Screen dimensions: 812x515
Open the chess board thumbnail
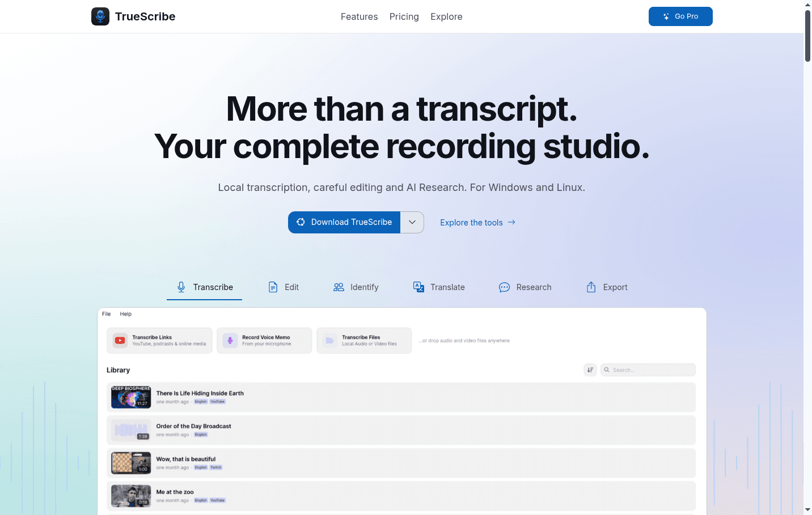click(131, 463)
